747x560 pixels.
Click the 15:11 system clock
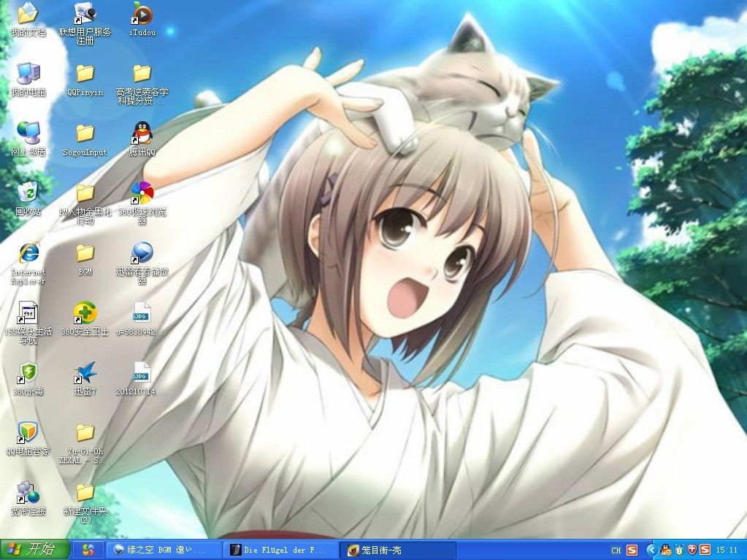tap(727, 550)
